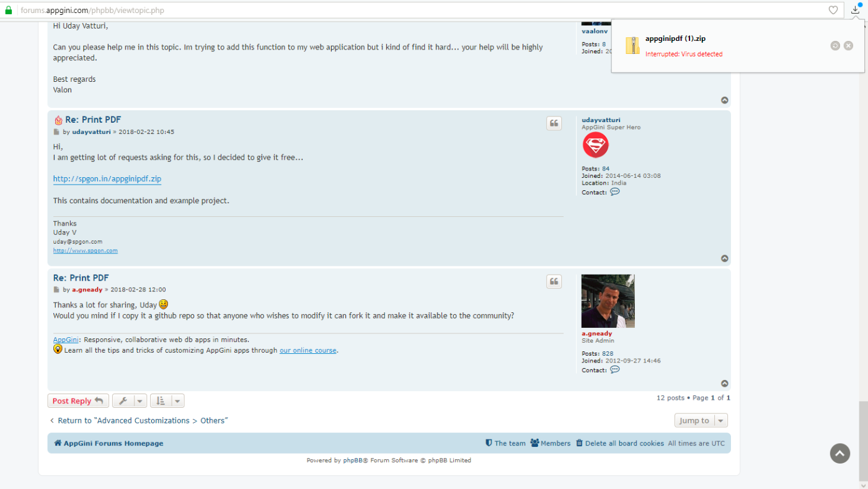Open The team page

505,443
